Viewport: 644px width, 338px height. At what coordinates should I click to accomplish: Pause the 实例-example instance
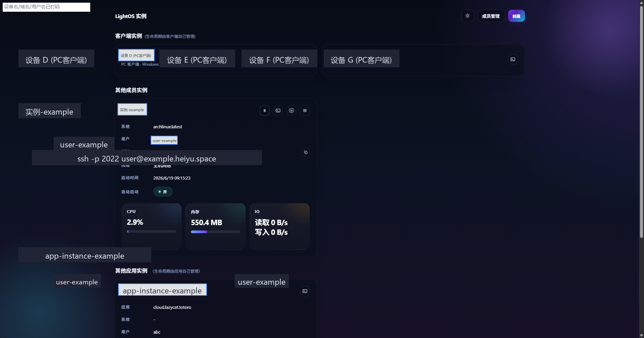point(264,111)
